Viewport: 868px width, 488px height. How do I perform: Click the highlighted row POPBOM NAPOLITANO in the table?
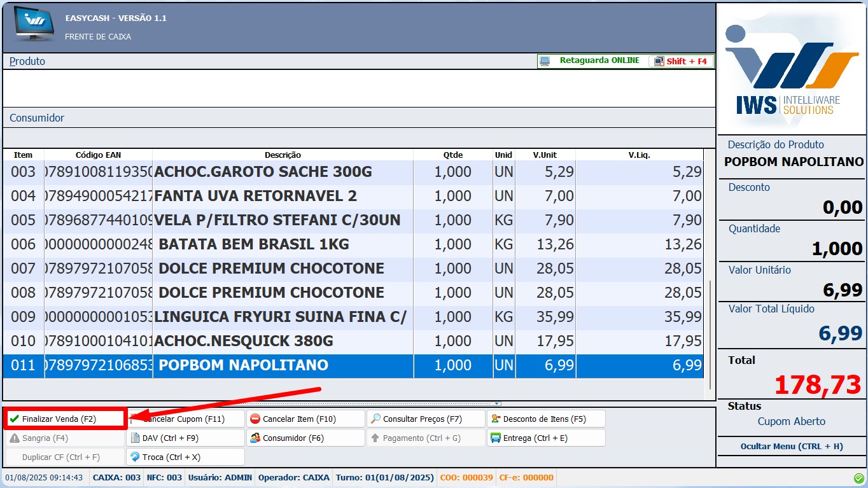[353, 365]
